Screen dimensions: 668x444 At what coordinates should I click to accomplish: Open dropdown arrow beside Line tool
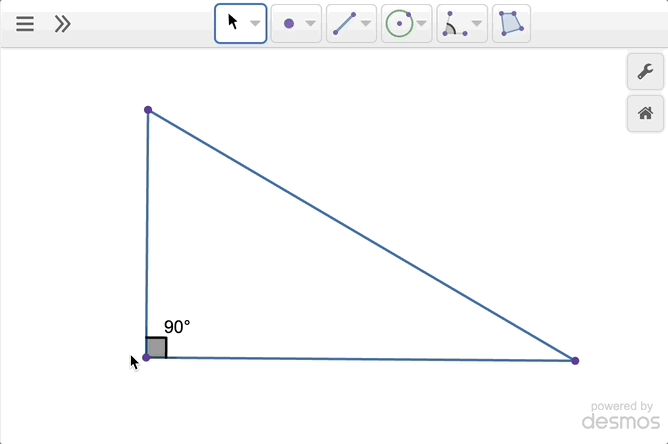pos(365,24)
